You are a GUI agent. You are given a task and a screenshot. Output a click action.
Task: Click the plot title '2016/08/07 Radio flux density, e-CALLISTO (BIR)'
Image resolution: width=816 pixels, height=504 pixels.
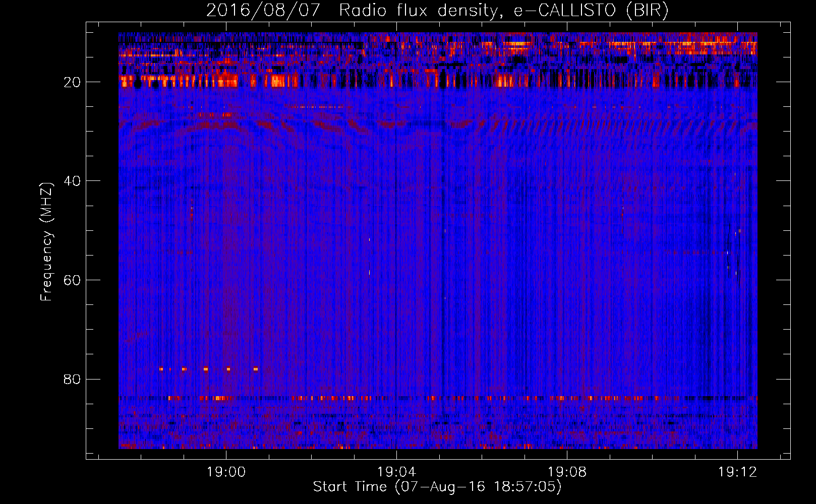point(437,11)
